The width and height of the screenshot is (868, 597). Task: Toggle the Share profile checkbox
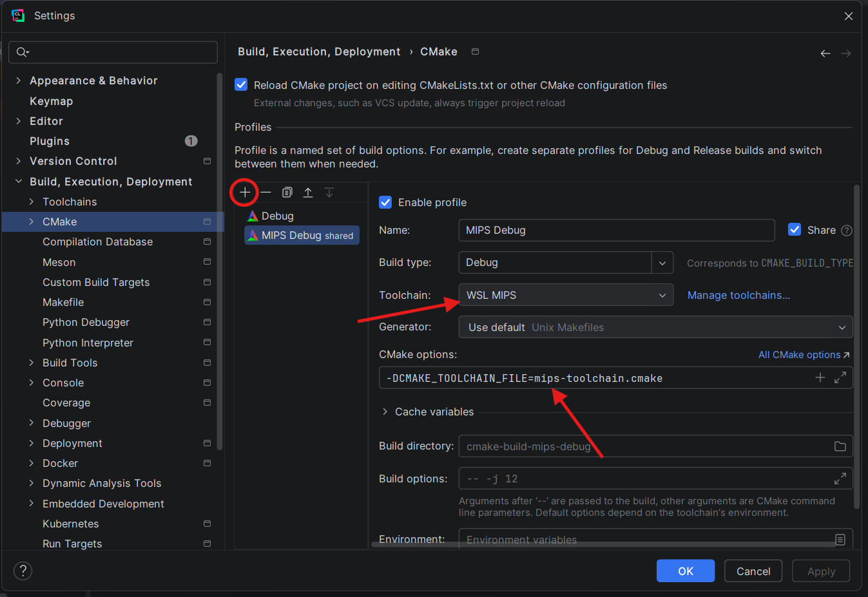(795, 230)
